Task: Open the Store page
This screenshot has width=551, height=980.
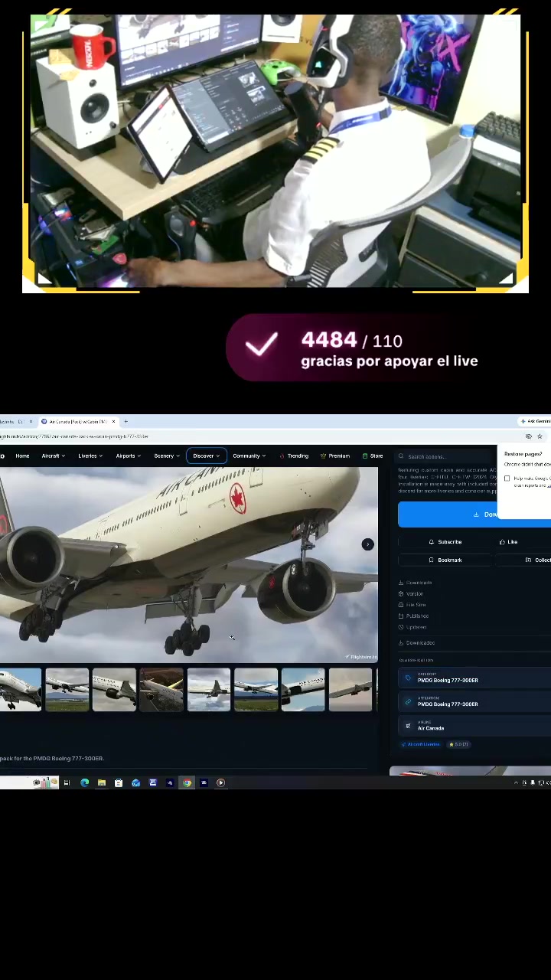Action: coord(373,456)
